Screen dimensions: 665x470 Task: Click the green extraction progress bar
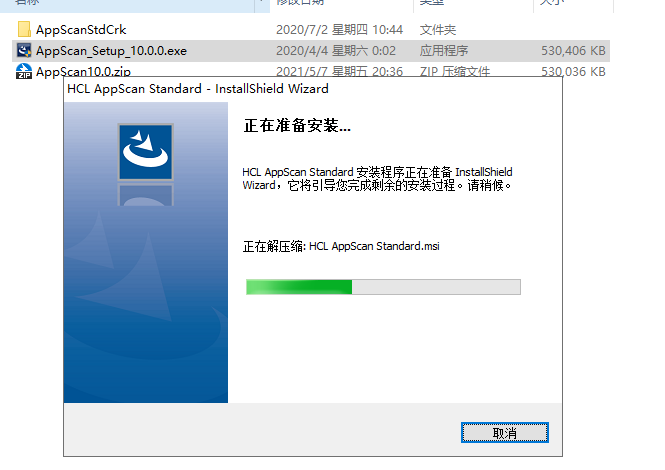383,287
